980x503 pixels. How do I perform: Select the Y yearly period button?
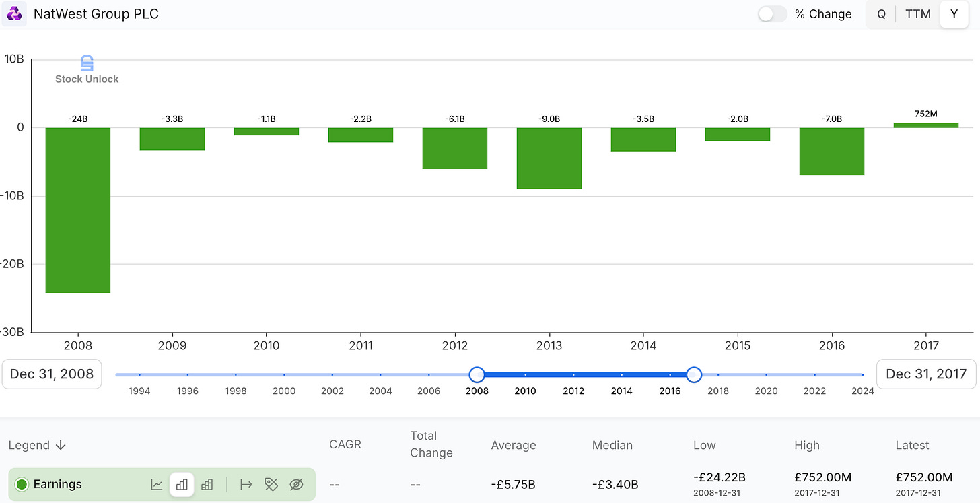tap(954, 13)
